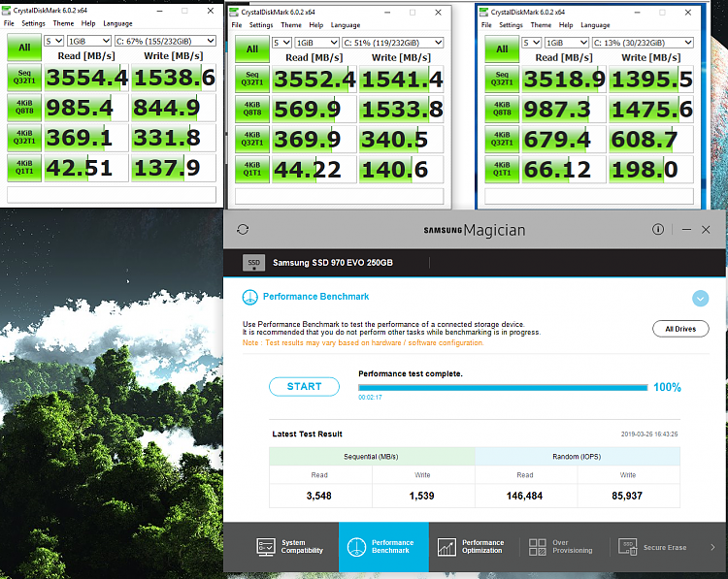This screenshot has height=579, width=728.
Task: Open drive dropdown showing C: 13%
Action: coord(643,43)
